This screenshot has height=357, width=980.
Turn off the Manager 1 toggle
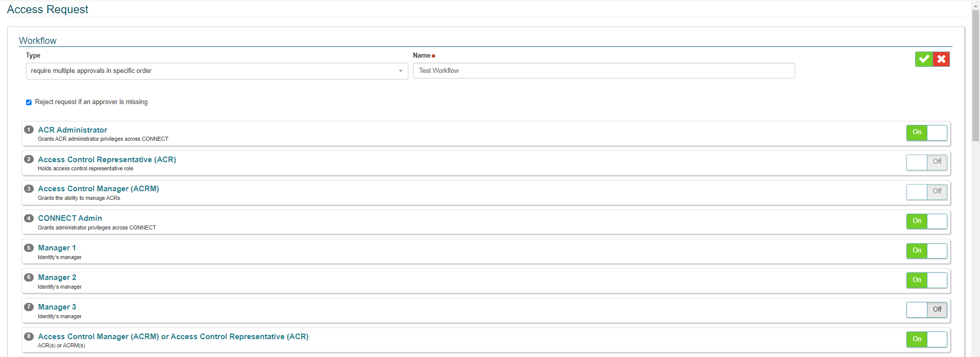pos(926,251)
